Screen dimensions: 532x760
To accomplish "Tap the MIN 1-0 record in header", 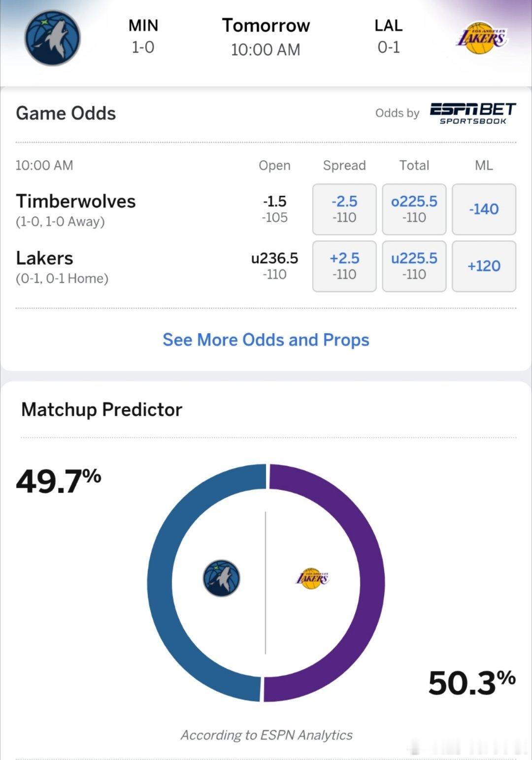I will 143,36.
